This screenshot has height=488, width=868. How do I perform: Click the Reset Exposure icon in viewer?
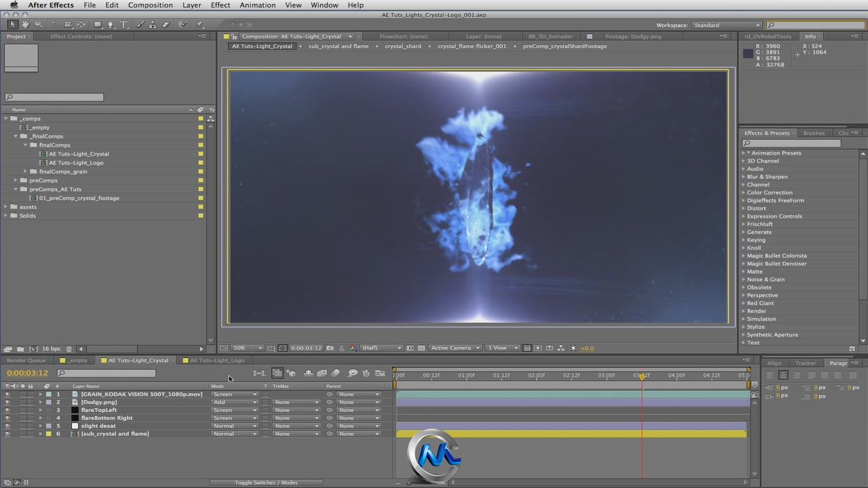pyautogui.click(x=573, y=348)
